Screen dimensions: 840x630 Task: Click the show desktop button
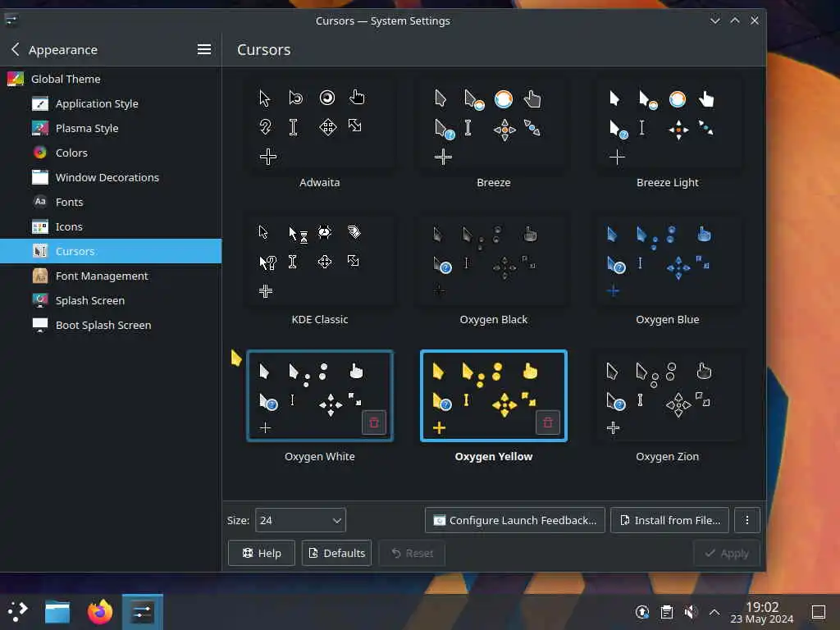[819, 612]
